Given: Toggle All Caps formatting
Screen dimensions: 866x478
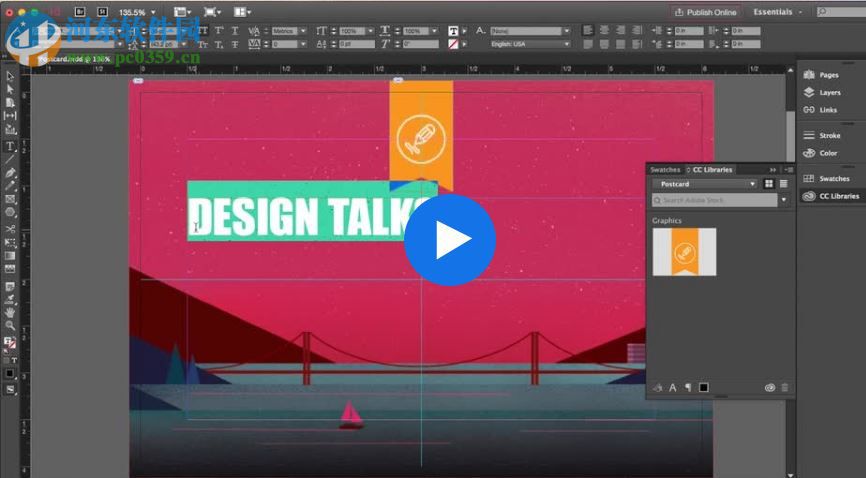Looking at the screenshot, I should 204,31.
